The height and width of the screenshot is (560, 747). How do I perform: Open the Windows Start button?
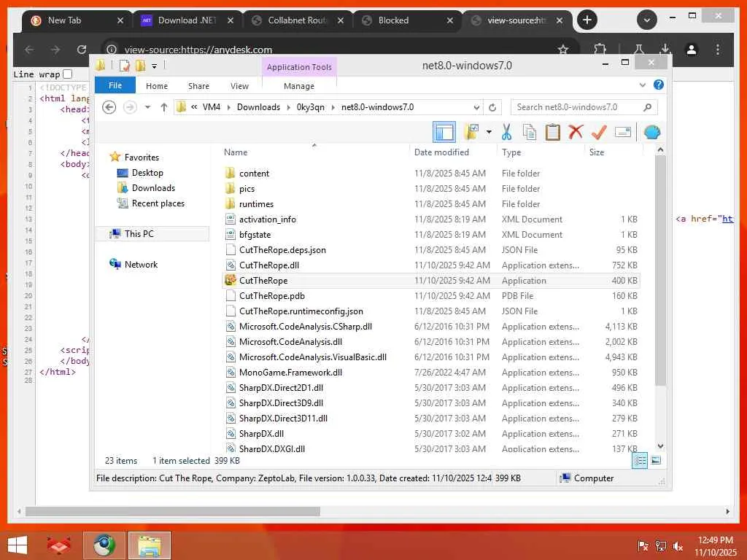tap(18, 545)
